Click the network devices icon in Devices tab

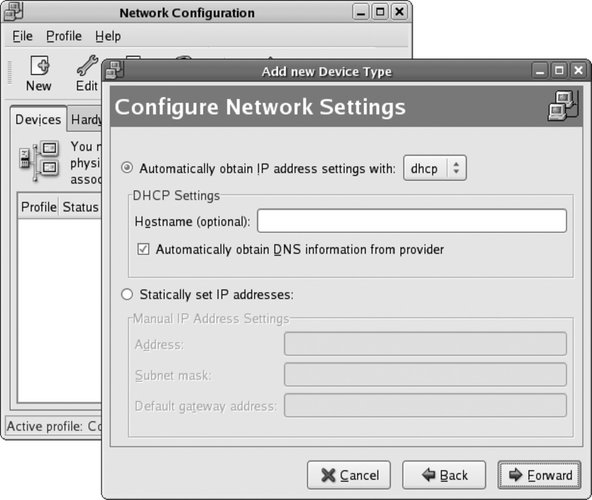pos(40,161)
